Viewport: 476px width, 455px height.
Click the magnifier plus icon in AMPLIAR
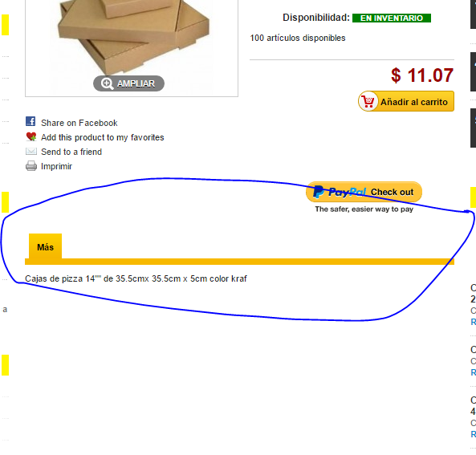(x=107, y=83)
